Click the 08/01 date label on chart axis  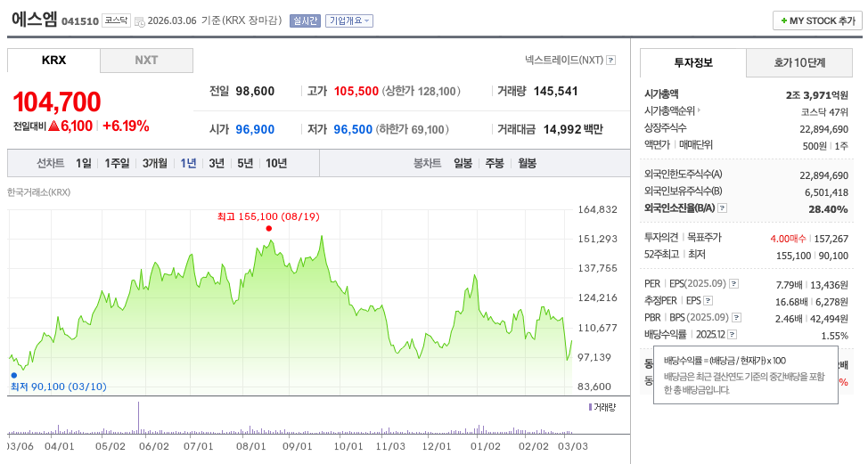click(250, 446)
